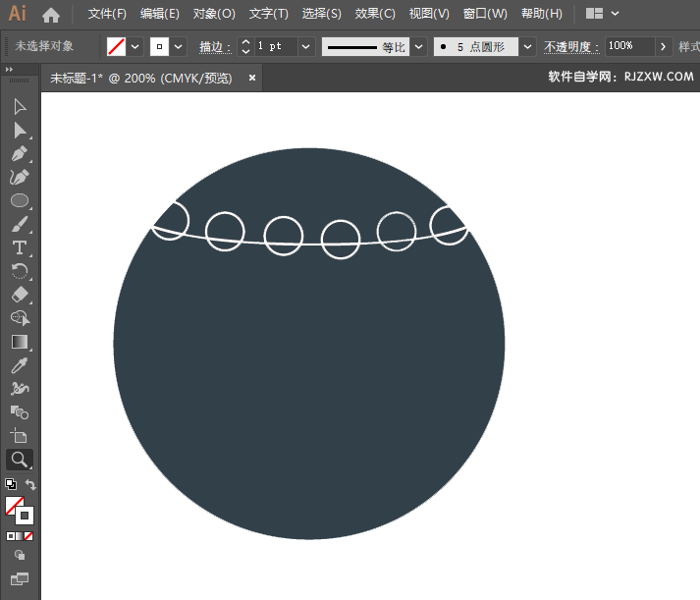Select the Type tool
This screenshot has height=600, width=700.
20,247
